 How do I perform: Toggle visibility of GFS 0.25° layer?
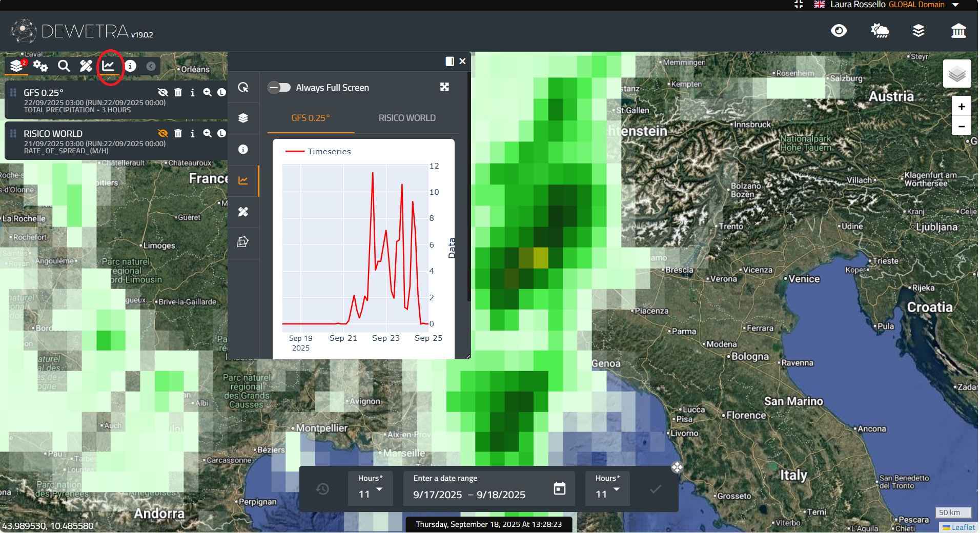coord(163,93)
